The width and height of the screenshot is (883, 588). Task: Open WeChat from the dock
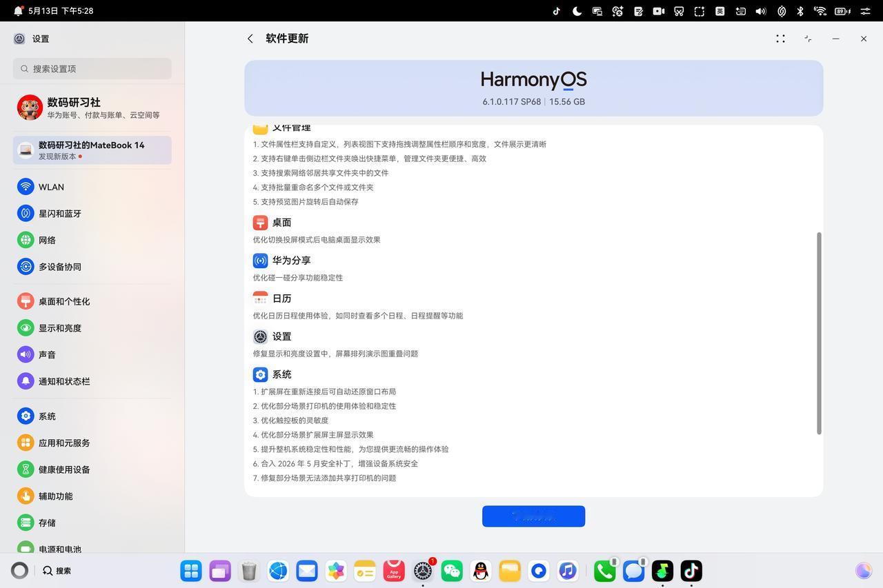tap(452, 571)
